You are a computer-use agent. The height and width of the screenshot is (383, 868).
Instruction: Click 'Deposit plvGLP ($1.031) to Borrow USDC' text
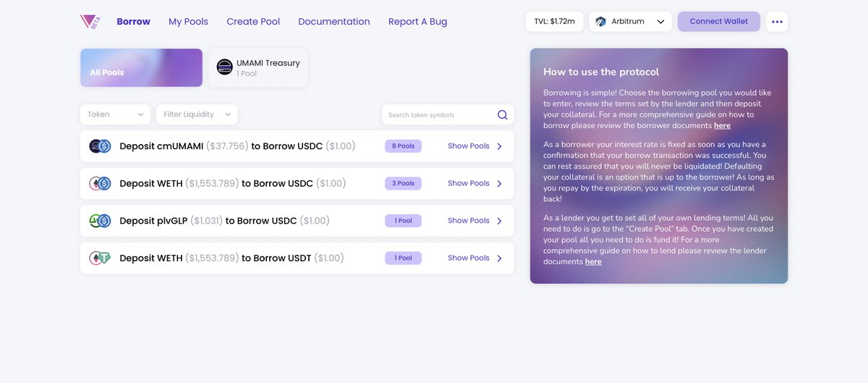[x=224, y=221]
